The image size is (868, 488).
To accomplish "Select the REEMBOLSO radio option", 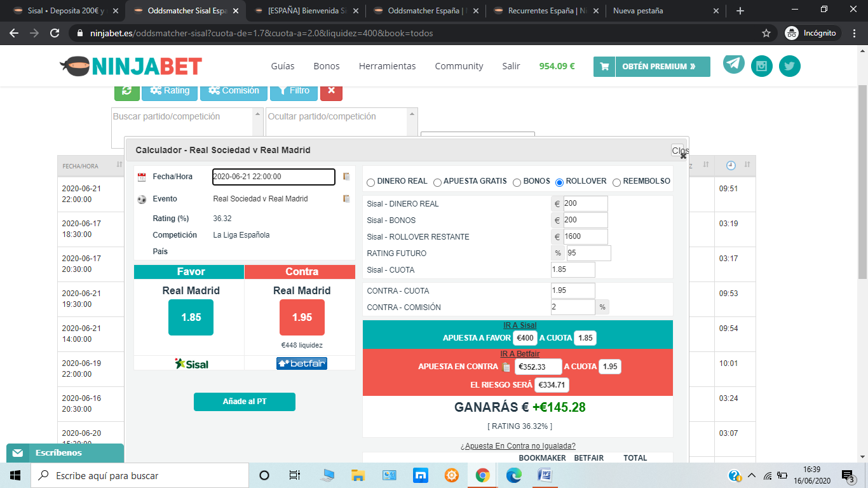I will pos(616,182).
